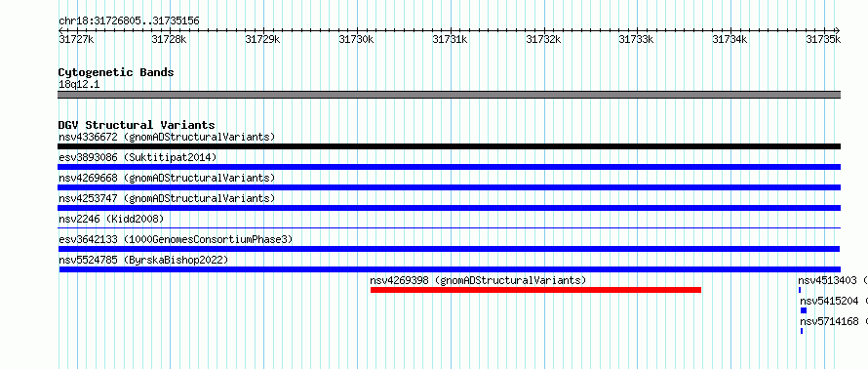Click the 31731k ruler label
Image resolution: width=868 pixels, height=369 pixels.
tap(450, 39)
